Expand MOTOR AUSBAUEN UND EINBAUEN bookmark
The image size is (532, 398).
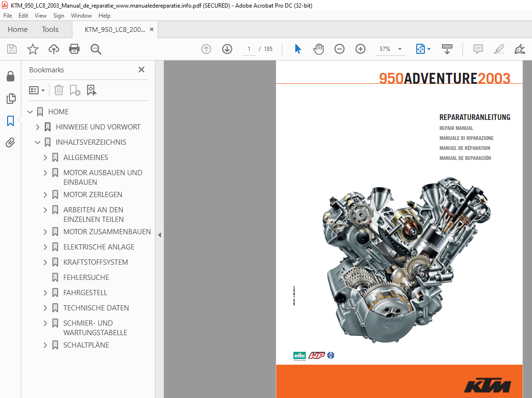point(45,173)
